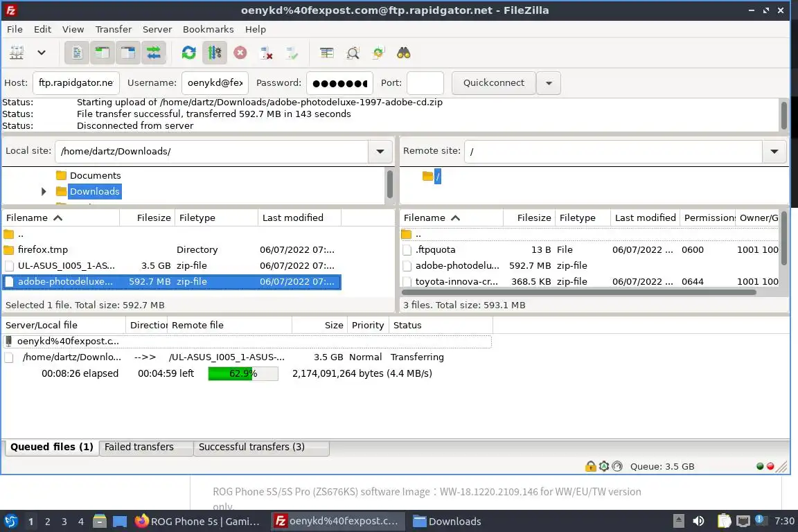
Task: Click the Port input field
Action: click(425, 83)
